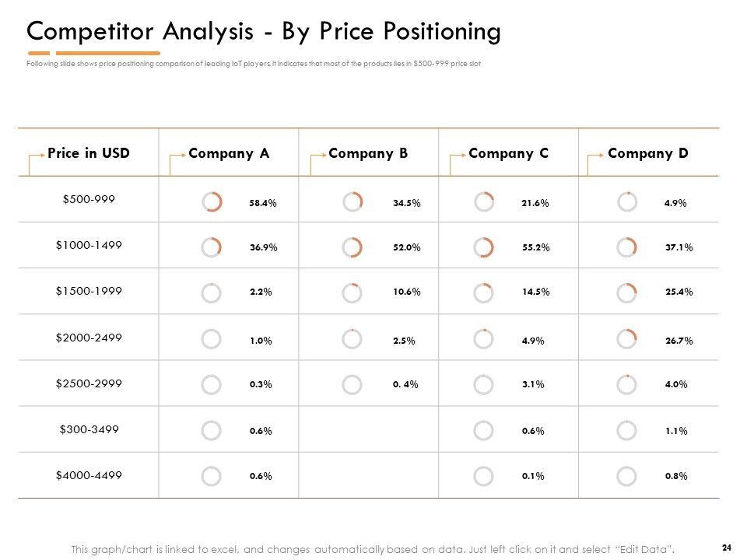Select Company D 26.7% donut chart

(626, 339)
